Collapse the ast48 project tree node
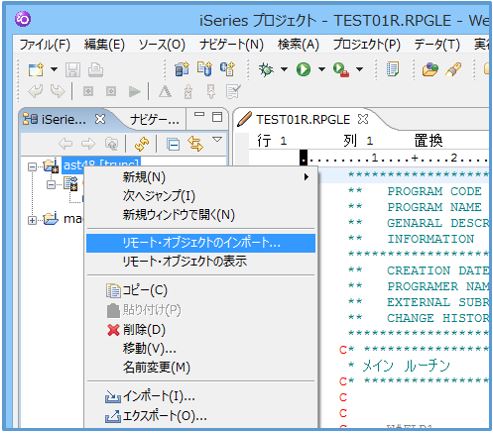 point(32,166)
